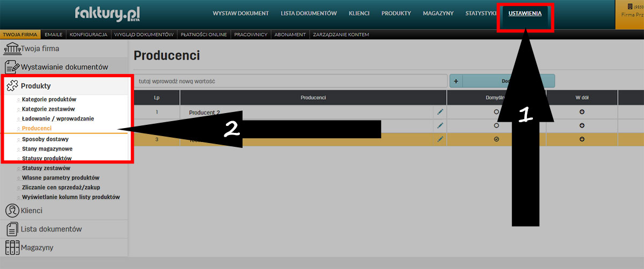
Task: Open Kategorie produktów link
Action: click(x=49, y=100)
